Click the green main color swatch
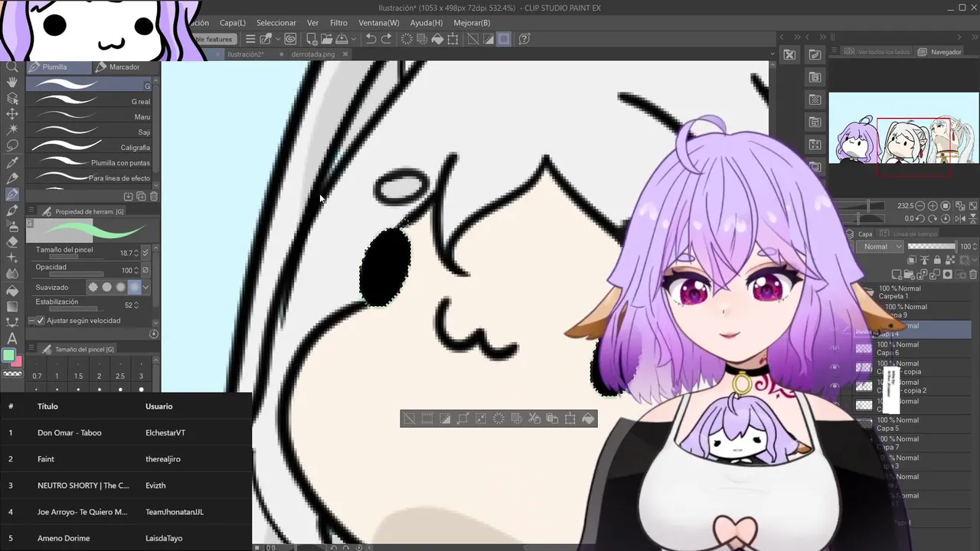This screenshot has height=551, width=980. 8,356
